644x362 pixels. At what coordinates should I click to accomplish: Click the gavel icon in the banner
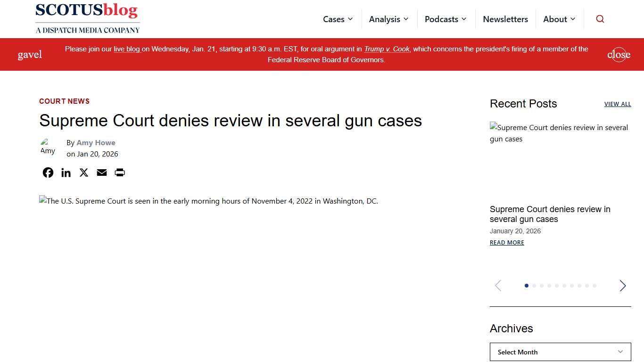pos(30,54)
